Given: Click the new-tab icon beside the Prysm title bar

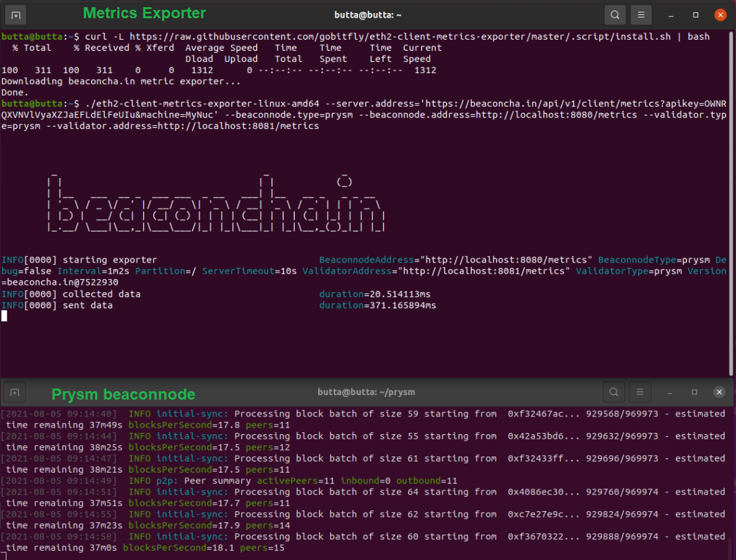Looking at the screenshot, I should pyautogui.click(x=14, y=392).
